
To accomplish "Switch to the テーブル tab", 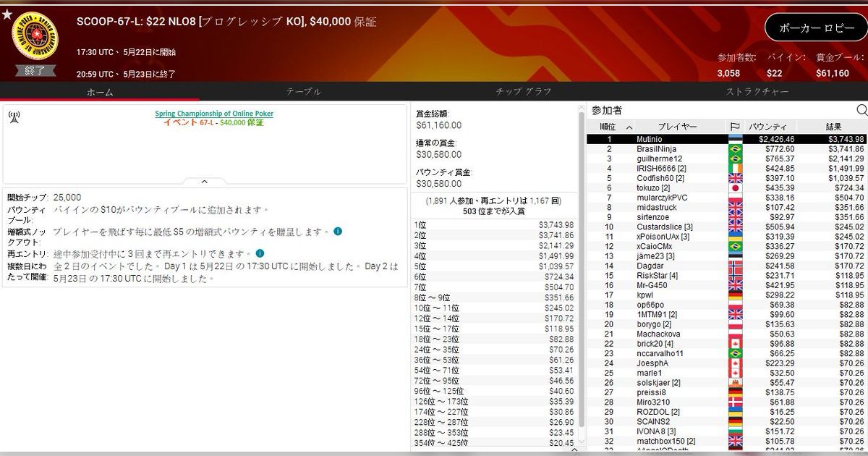I will click(303, 92).
